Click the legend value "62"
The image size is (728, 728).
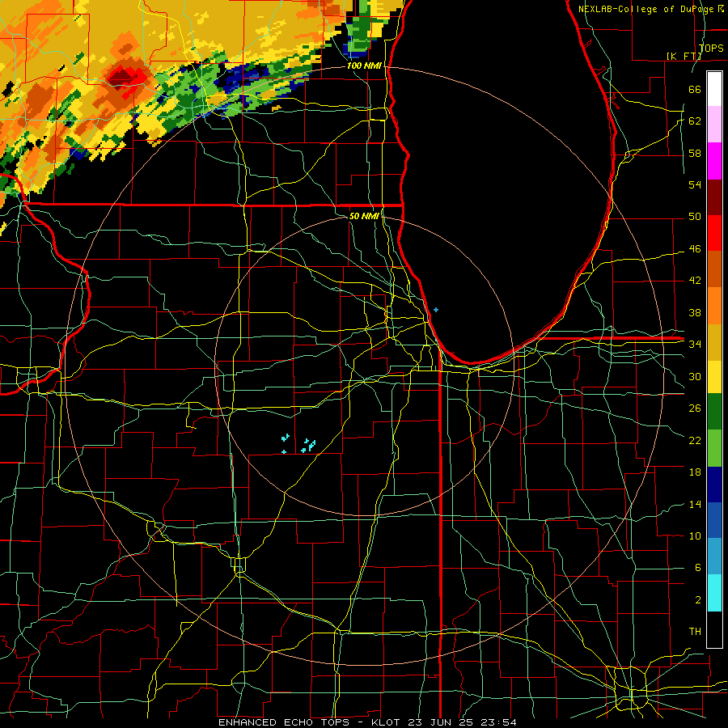(695, 121)
